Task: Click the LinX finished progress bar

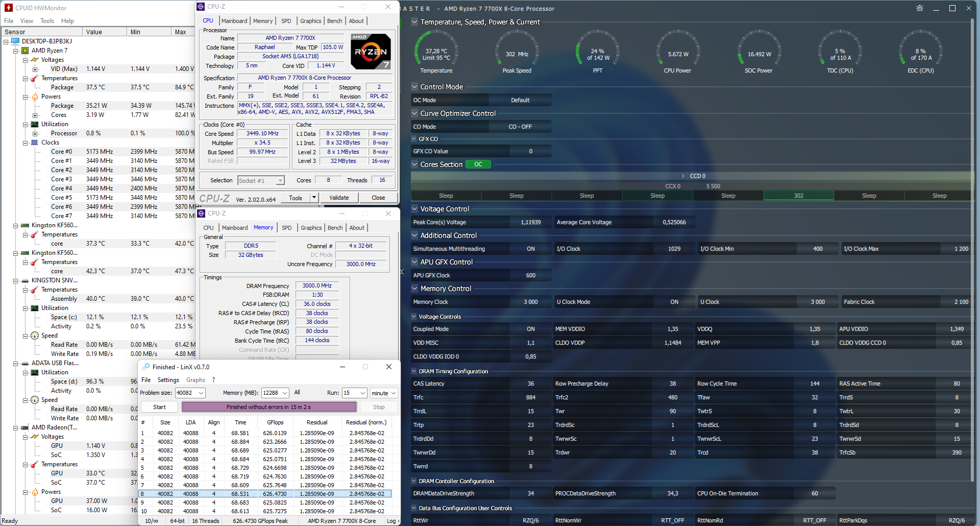Action: point(269,407)
